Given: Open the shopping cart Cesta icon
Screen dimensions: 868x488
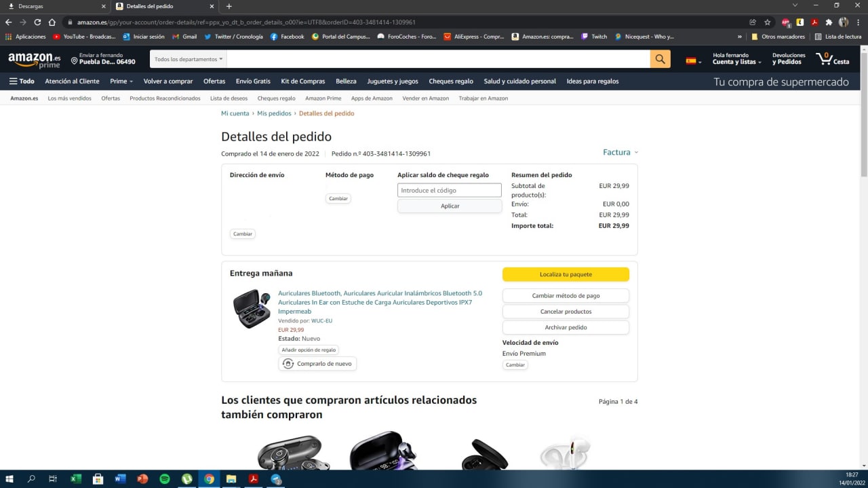Looking at the screenshot, I should [x=832, y=59].
